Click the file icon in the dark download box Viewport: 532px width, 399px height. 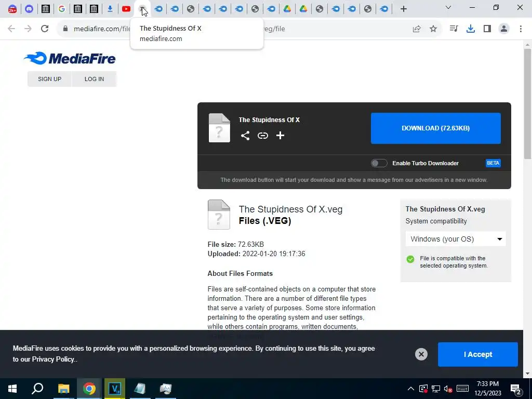pyautogui.click(x=219, y=128)
